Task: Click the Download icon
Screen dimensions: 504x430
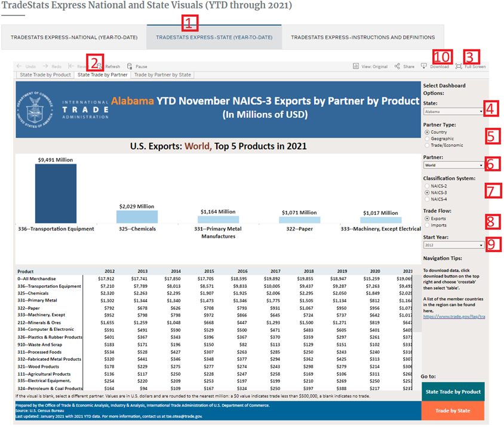Action: (424, 66)
